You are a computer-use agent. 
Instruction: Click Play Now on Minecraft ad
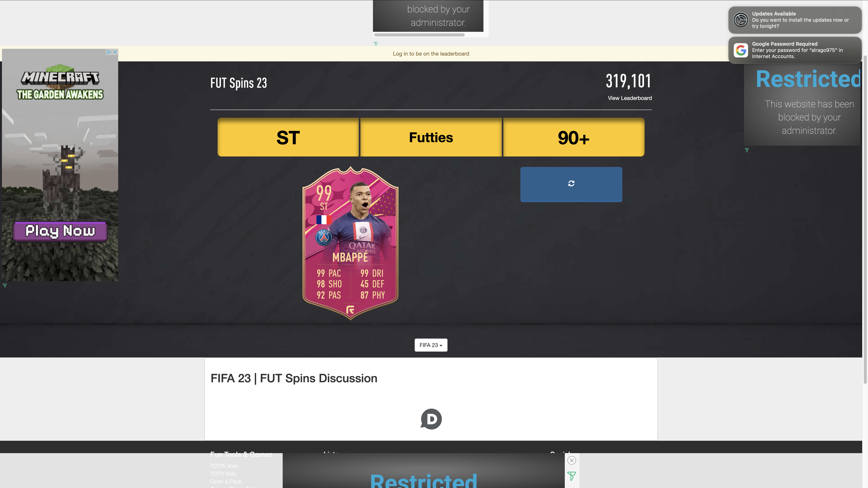(60, 231)
